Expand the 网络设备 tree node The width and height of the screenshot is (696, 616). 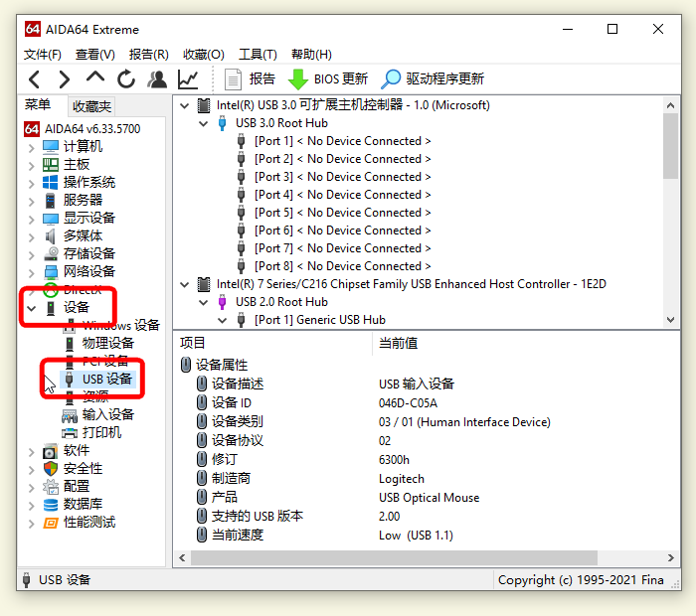pyautogui.click(x=31, y=273)
